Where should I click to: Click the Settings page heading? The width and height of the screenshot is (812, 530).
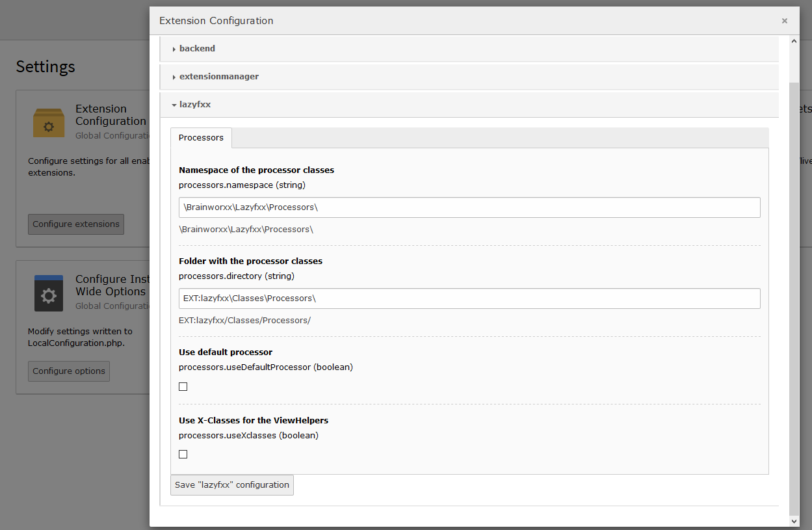tap(46, 66)
